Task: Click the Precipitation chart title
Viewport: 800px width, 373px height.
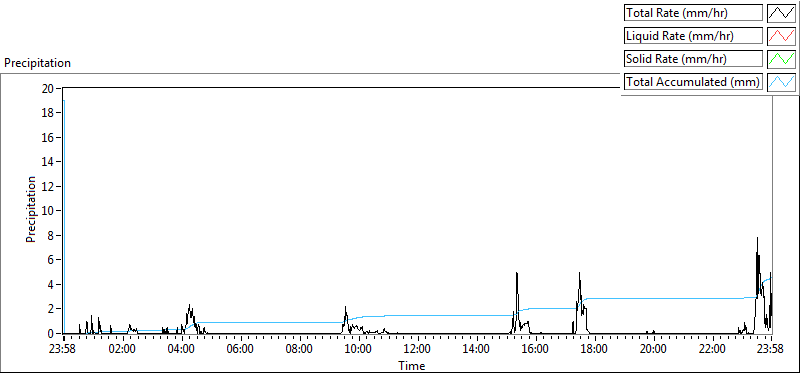Action: pyautogui.click(x=37, y=63)
